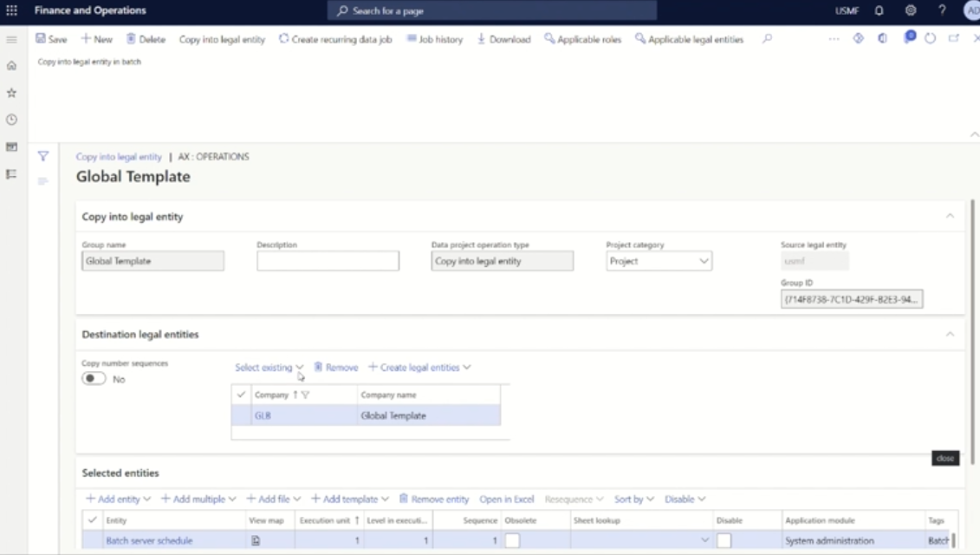The image size is (980, 555).
Task: Check the Disable checkbox in first row
Action: [x=724, y=541]
